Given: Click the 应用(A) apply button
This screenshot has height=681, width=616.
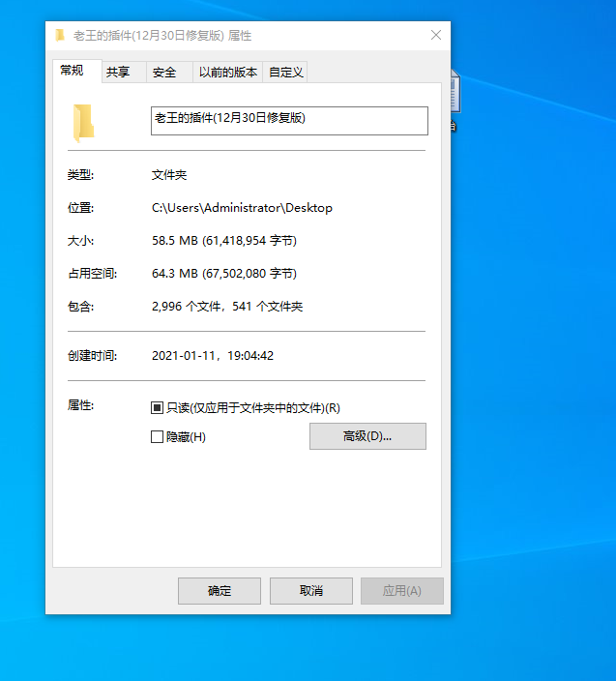Looking at the screenshot, I should [x=402, y=591].
